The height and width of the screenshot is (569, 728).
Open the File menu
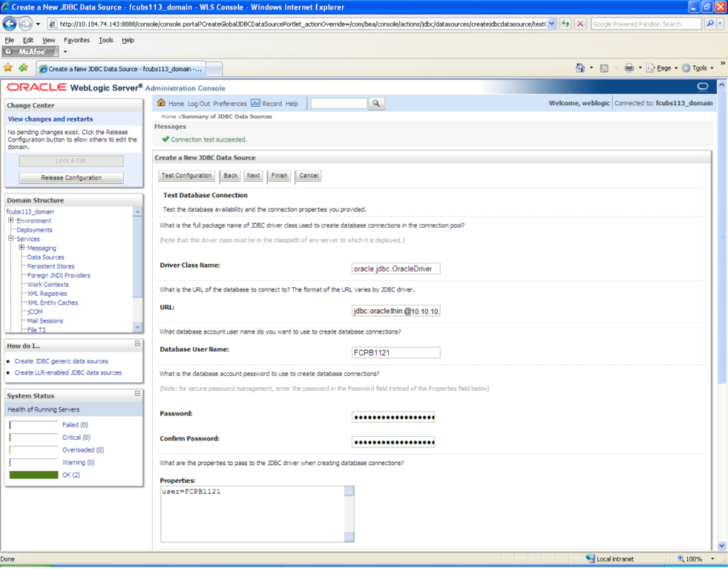tap(9, 40)
